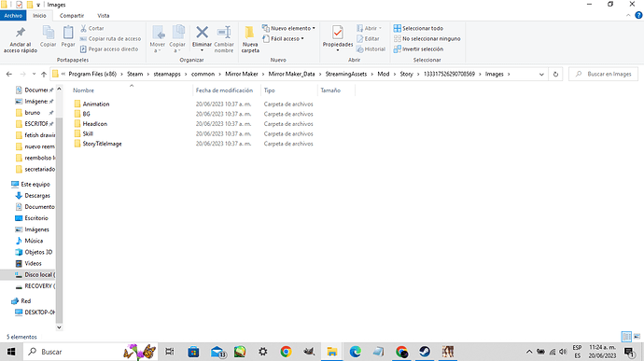
Task: Create a new folder with Nueva carpeta
Action: [250, 39]
